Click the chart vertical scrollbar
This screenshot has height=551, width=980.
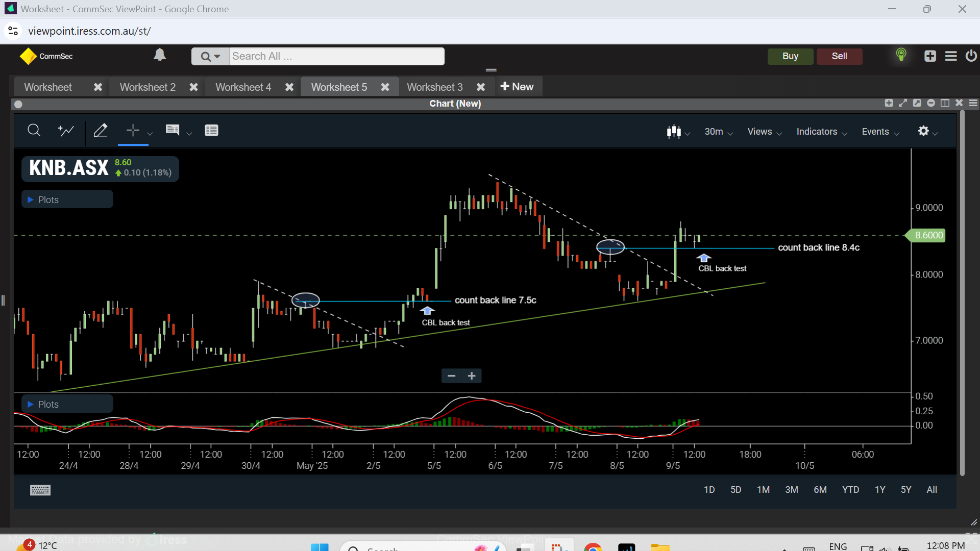(962, 292)
